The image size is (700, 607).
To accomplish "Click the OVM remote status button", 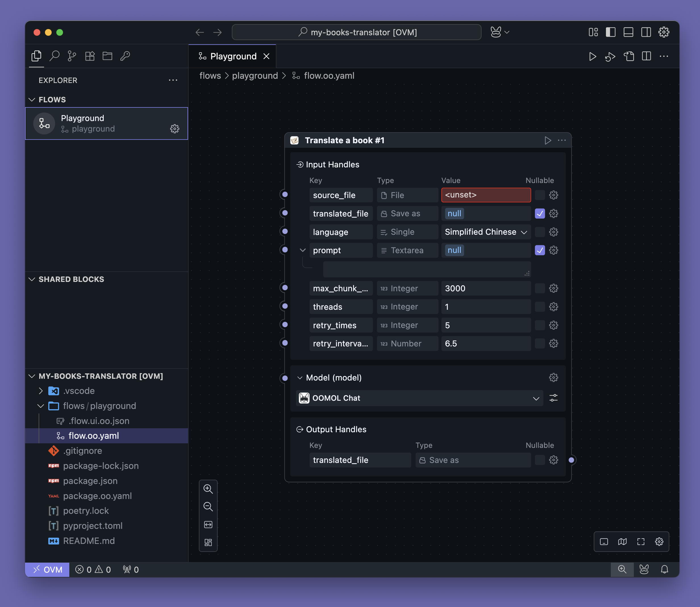I will [x=47, y=569].
